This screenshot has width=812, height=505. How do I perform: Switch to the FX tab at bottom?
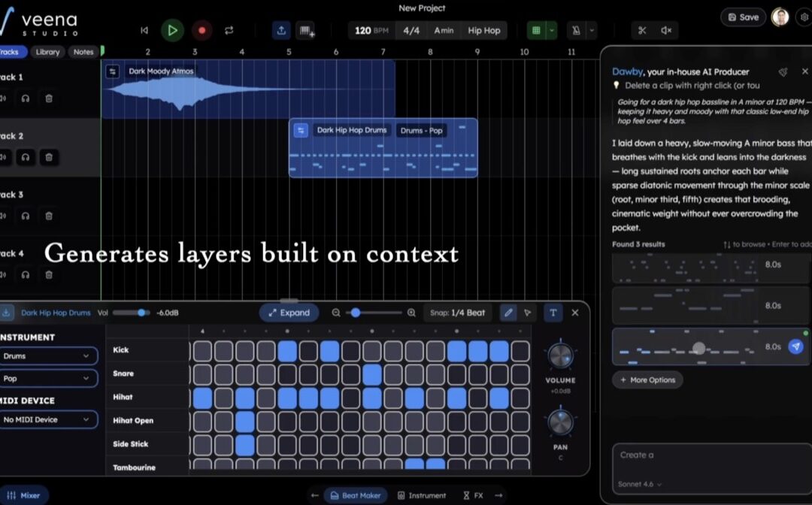473,495
